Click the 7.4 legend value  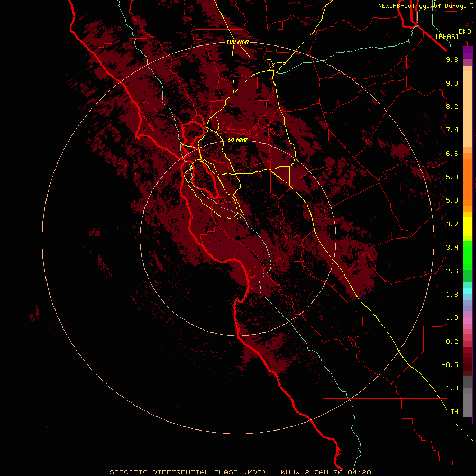click(452, 130)
